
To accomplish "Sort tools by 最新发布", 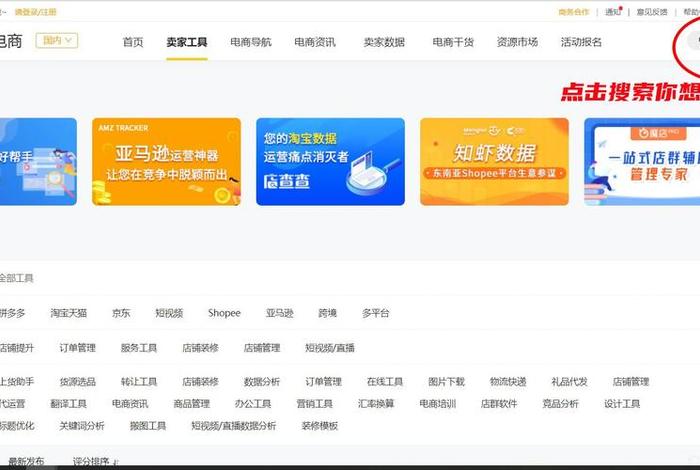I will [x=26, y=462].
